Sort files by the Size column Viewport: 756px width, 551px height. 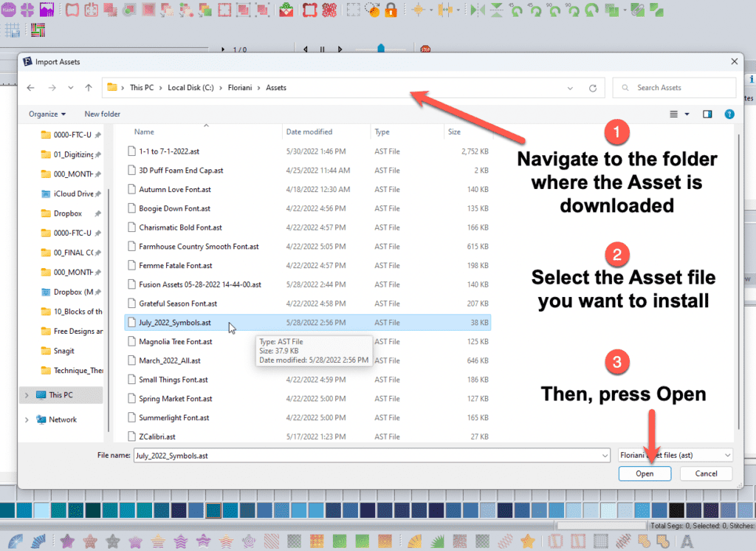[454, 131]
